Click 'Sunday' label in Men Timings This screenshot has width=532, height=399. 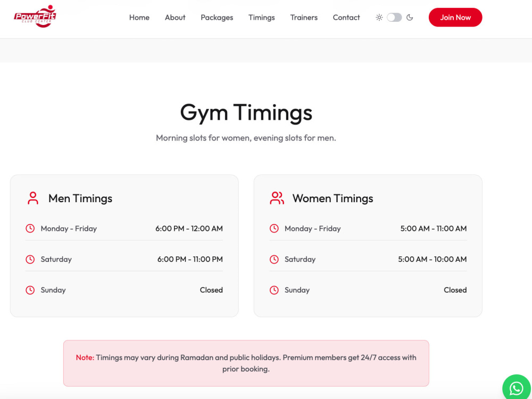pyautogui.click(x=53, y=290)
